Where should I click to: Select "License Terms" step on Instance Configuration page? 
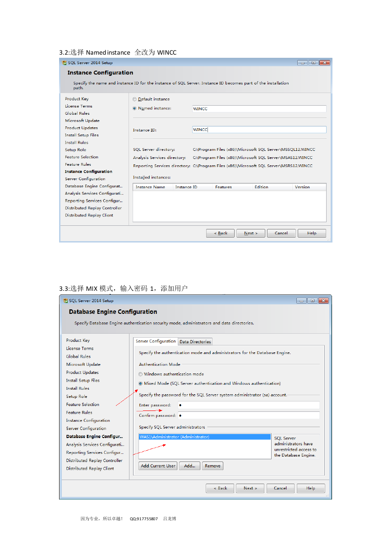[x=78, y=106]
